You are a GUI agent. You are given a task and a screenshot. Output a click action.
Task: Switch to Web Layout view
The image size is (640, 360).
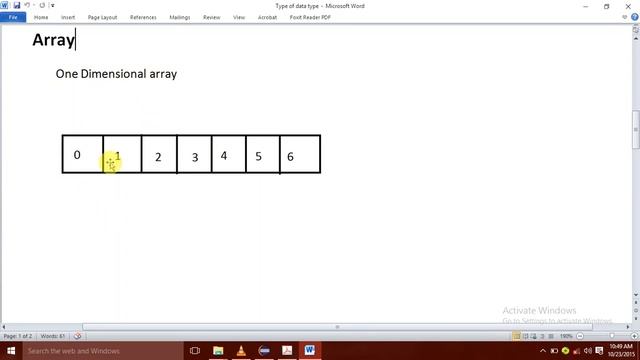click(x=534, y=336)
